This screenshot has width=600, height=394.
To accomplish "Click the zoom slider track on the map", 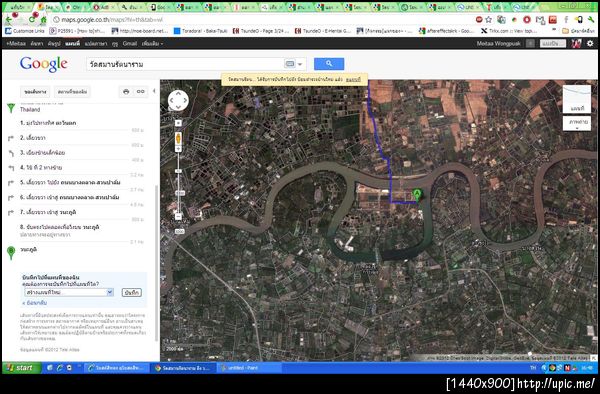I will click(x=178, y=182).
